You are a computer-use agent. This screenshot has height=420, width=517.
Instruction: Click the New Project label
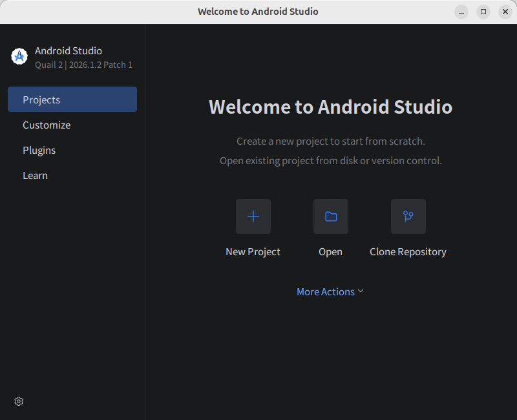(253, 252)
